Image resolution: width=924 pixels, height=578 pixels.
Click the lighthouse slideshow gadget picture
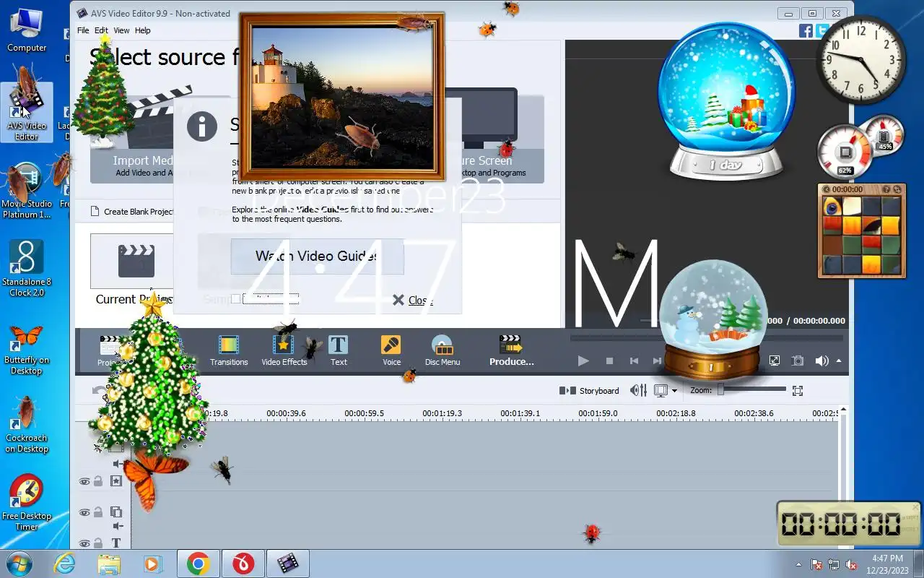point(341,96)
